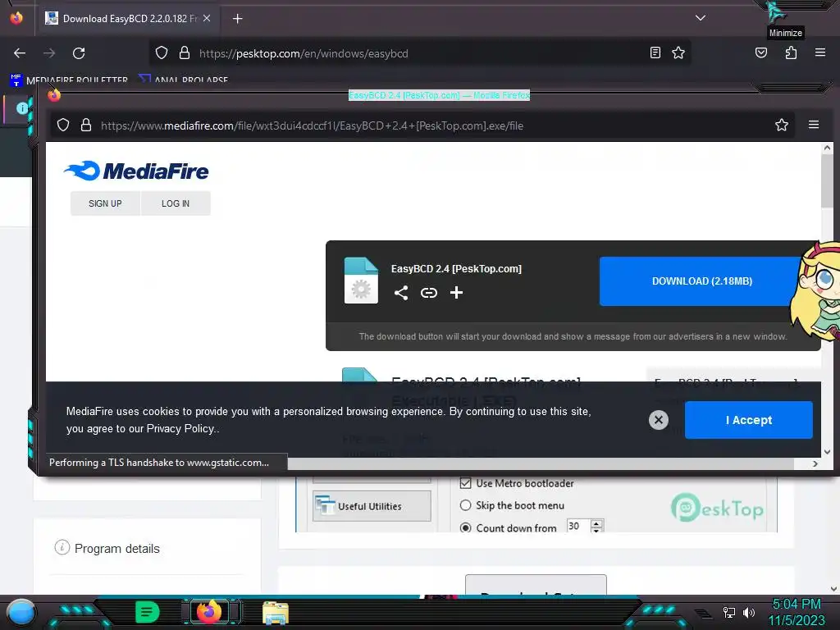Screen dimensions: 840x630
Task: Open the green notes app on taskbar
Action: [x=147, y=612]
